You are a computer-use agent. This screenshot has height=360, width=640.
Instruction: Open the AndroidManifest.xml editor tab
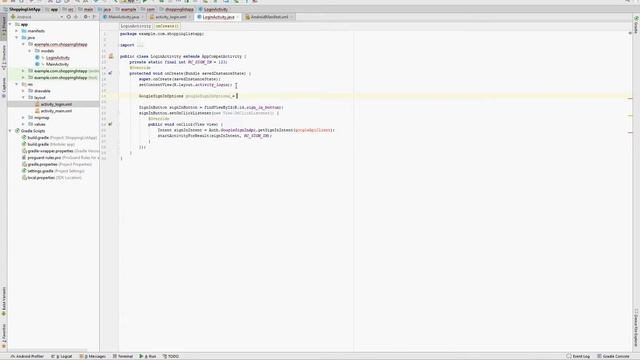tap(269, 17)
